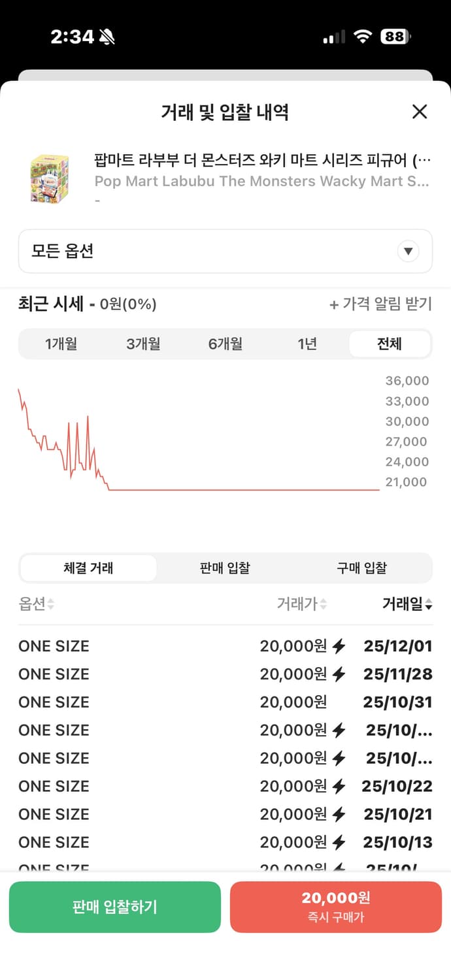Tap the green 판매 입찰하기 button

(114, 907)
